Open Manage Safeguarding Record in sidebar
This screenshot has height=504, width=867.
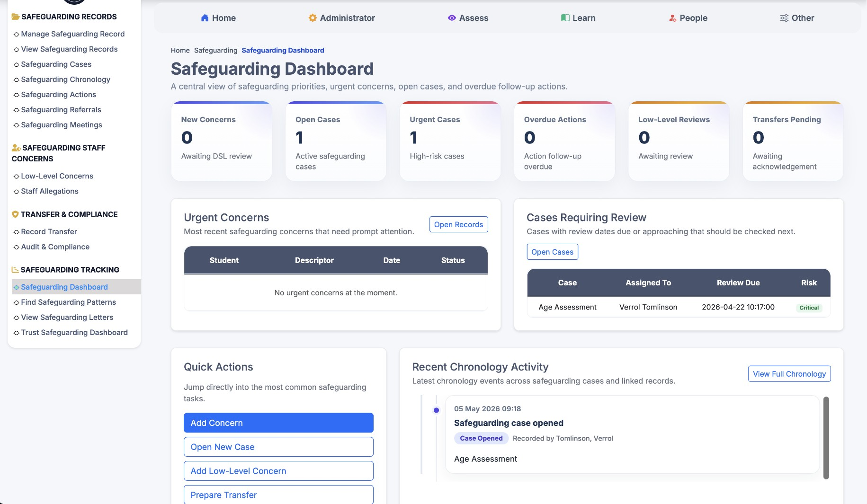click(73, 34)
